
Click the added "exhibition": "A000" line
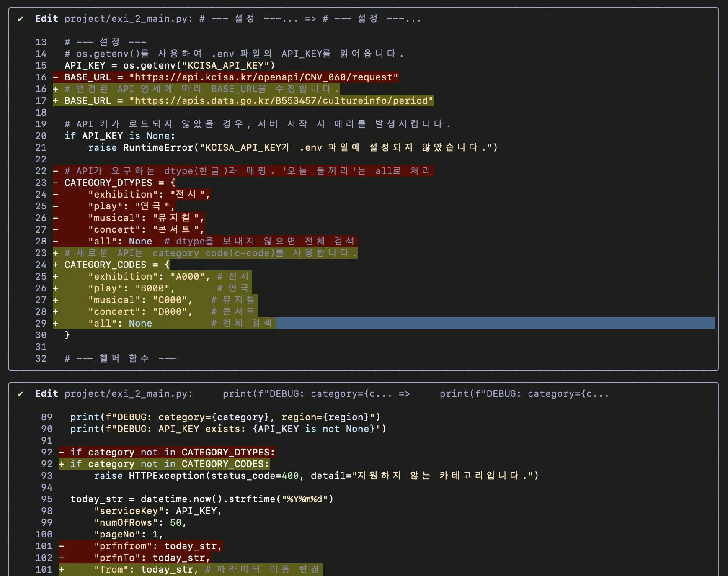pos(152,277)
